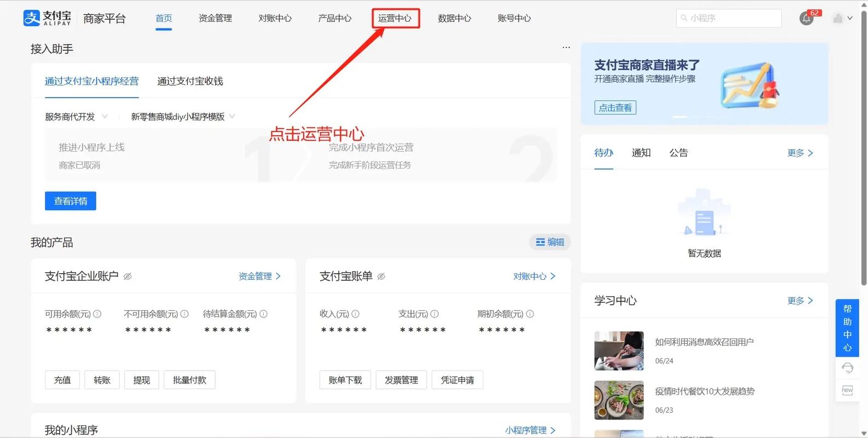Click the info icon next to 收入(元)
Image resolution: width=868 pixels, height=438 pixels.
[355, 314]
